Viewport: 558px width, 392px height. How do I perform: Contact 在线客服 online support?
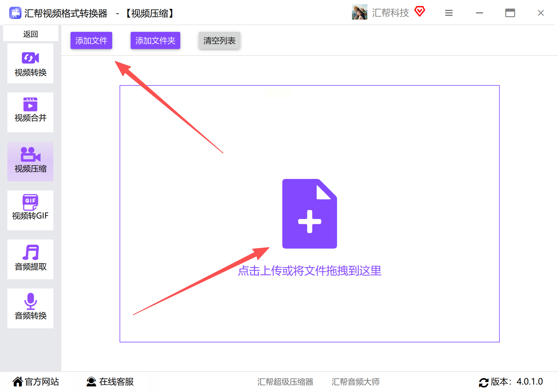coord(110,382)
